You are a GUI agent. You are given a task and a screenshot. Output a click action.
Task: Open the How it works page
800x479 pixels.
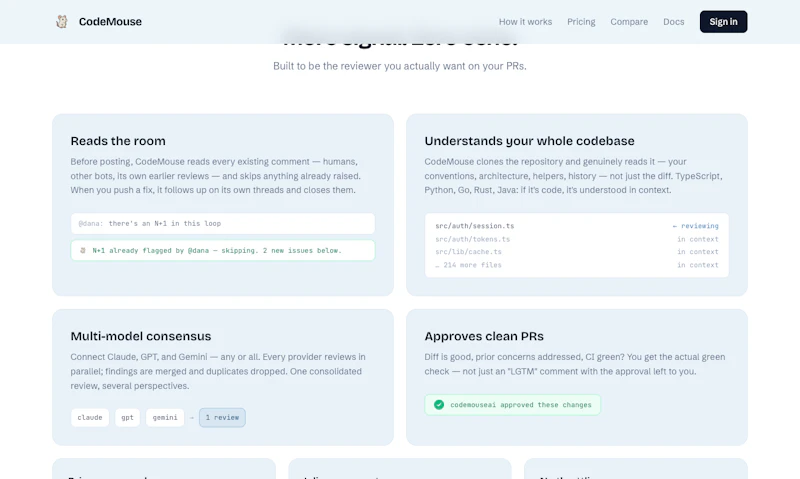[x=525, y=22]
